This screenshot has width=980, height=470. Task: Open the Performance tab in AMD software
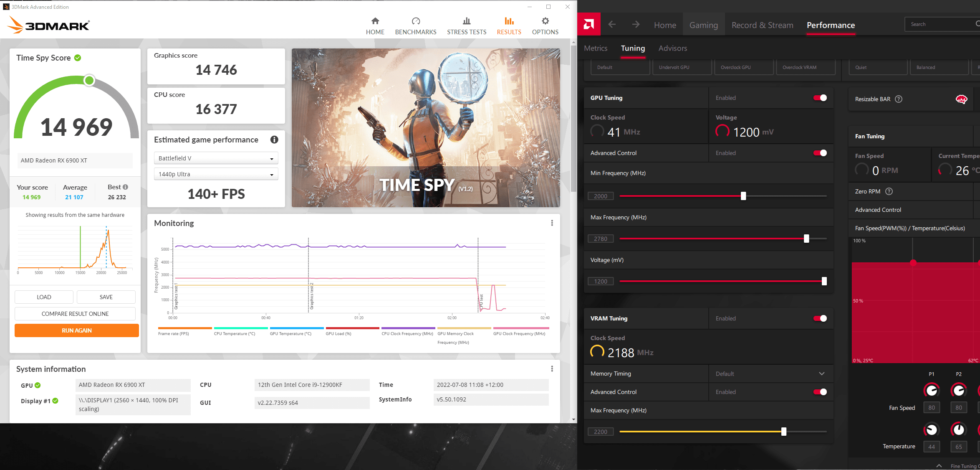point(831,25)
